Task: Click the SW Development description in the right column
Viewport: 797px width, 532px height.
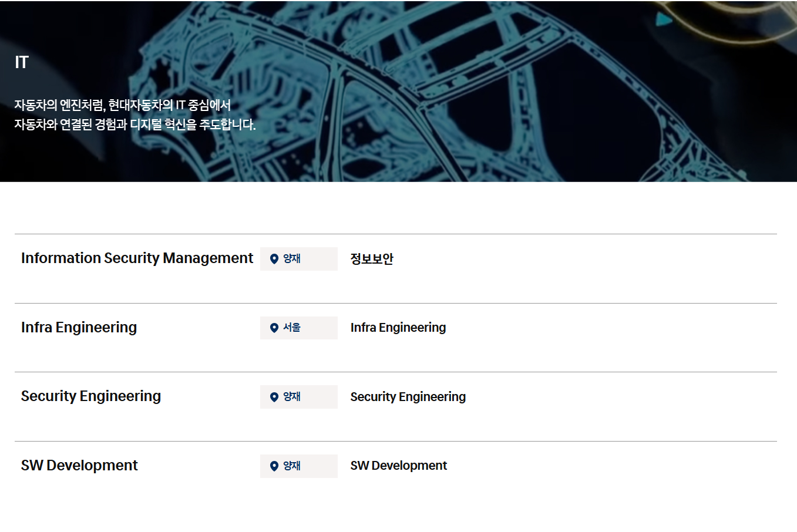Action: click(x=399, y=466)
